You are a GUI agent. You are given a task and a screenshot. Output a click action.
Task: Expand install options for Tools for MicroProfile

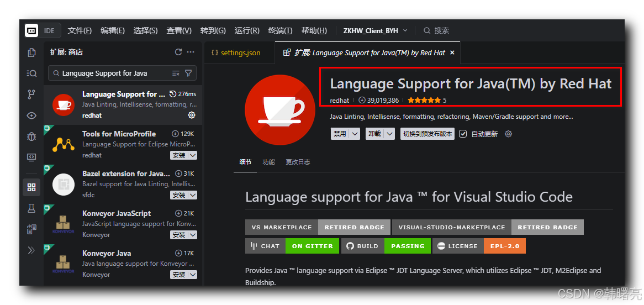(193, 155)
